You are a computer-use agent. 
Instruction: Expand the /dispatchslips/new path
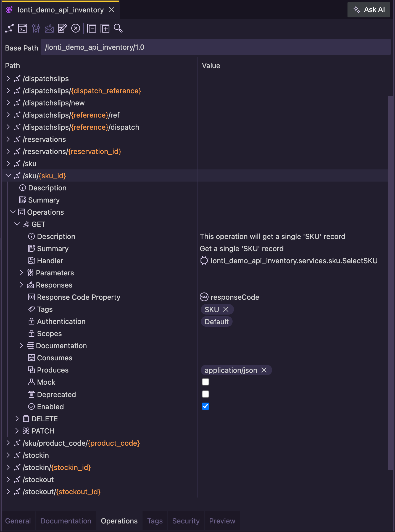coord(8,103)
